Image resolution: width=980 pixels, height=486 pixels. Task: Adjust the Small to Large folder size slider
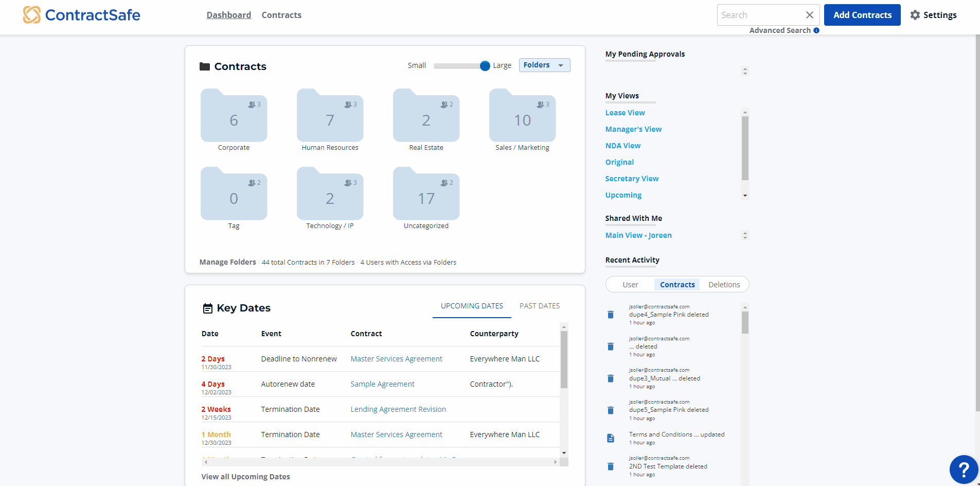tap(485, 66)
